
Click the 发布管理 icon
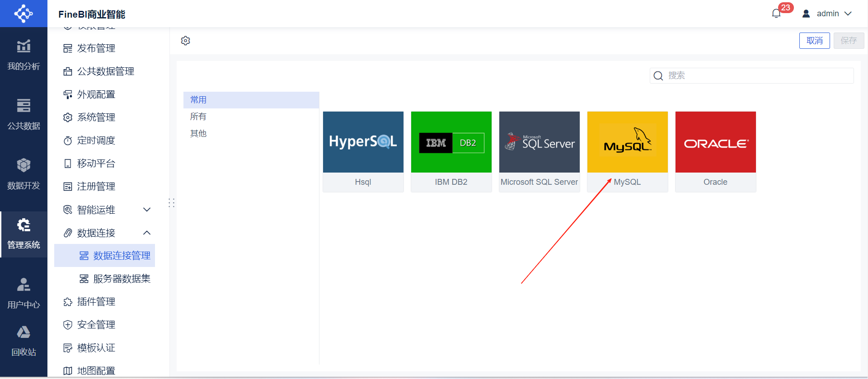point(68,48)
